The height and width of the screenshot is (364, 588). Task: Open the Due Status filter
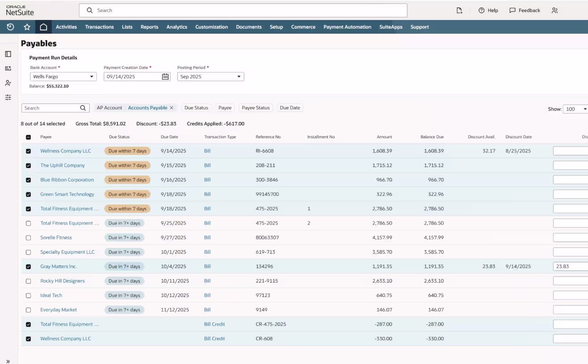[x=196, y=108]
